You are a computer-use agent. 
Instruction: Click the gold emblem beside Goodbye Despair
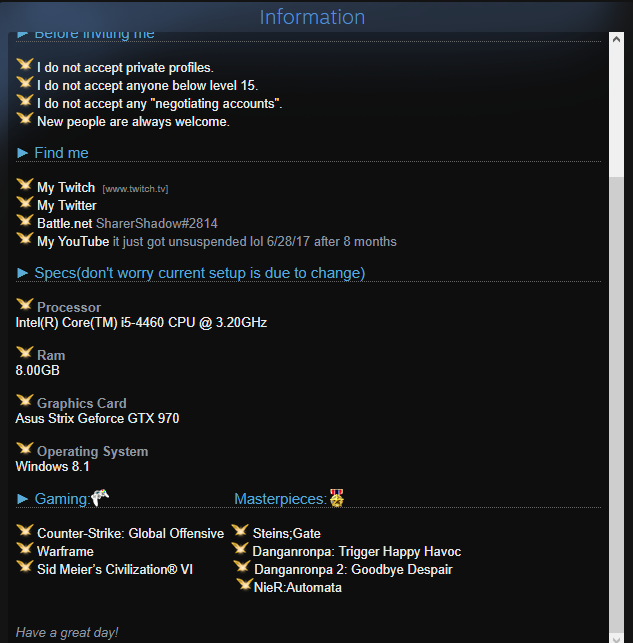(x=242, y=567)
